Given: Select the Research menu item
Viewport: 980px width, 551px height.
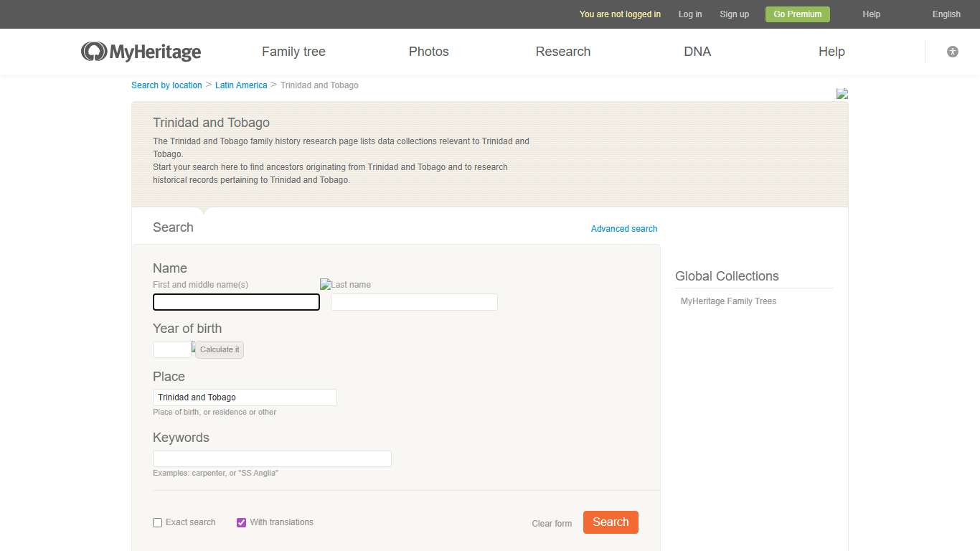Looking at the screenshot, I should 562,51.
